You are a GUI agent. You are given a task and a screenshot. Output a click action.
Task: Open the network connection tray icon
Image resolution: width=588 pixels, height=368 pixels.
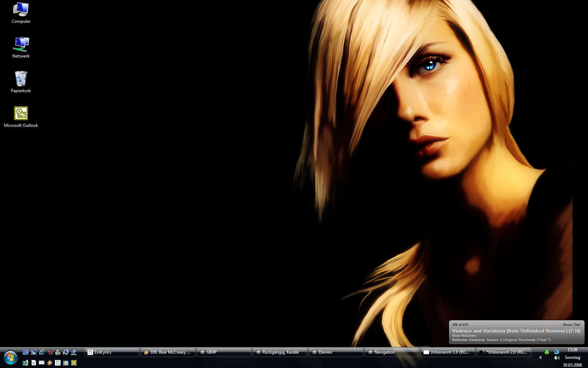[x=556, y=352]
